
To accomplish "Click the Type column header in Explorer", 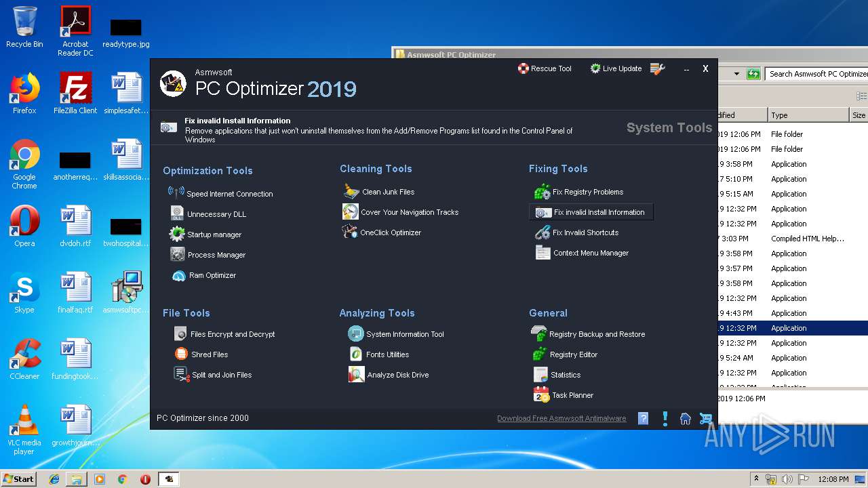I will pyautogui.click(x=808, y=115).
